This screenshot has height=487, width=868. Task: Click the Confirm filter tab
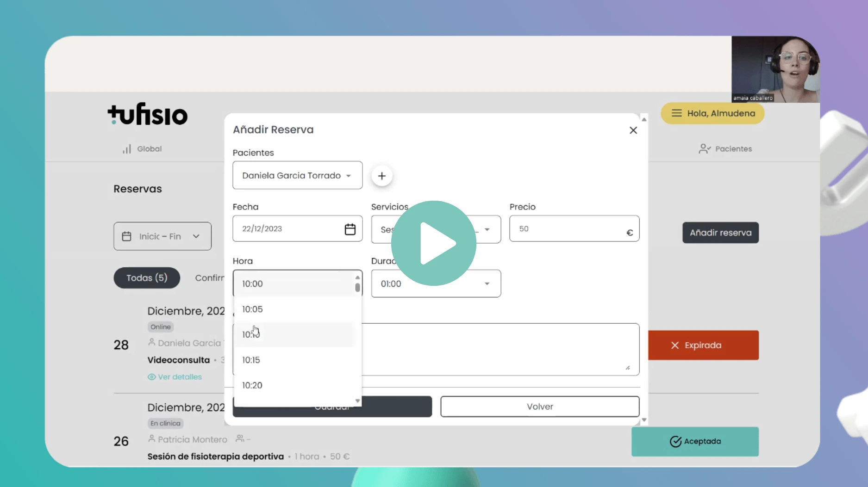click(x=210, y=278)
